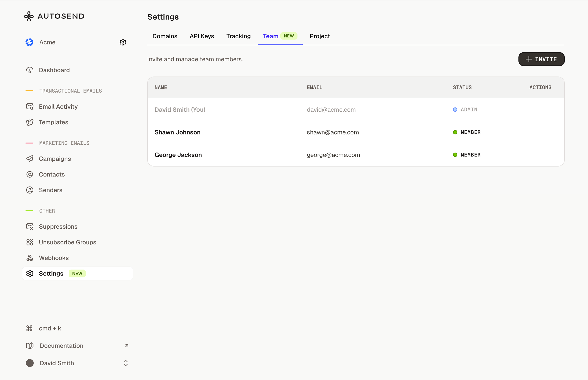Open Unsubscribe Groups page
The height and width of the screenshot is (380, 588).
(x=67, y=242)
